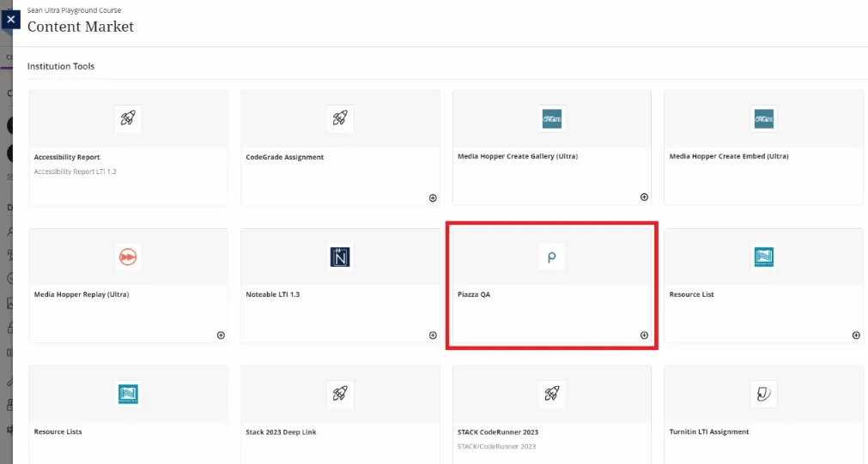Open the Stack 2023 Deep Link title
This screenshot has width=868, height=464.
pyautogui.click(x=282, y=432)
